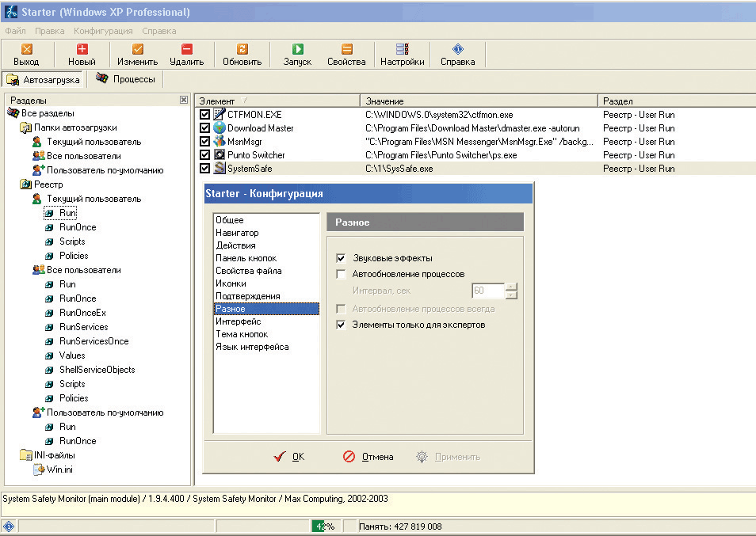The image size is (756, 536).
Task: Sort the list by Значение column header
Action: [x=479, y=101]
